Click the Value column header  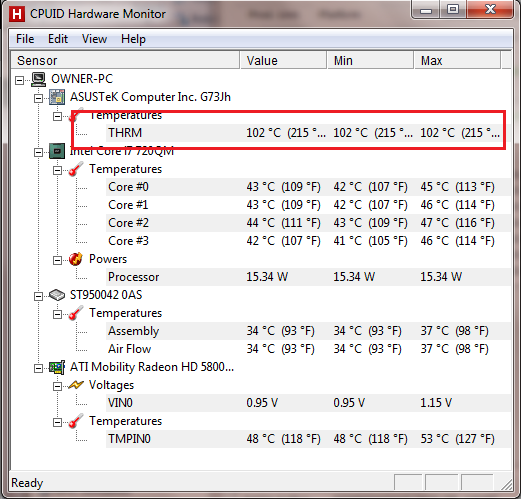(283, 60)
